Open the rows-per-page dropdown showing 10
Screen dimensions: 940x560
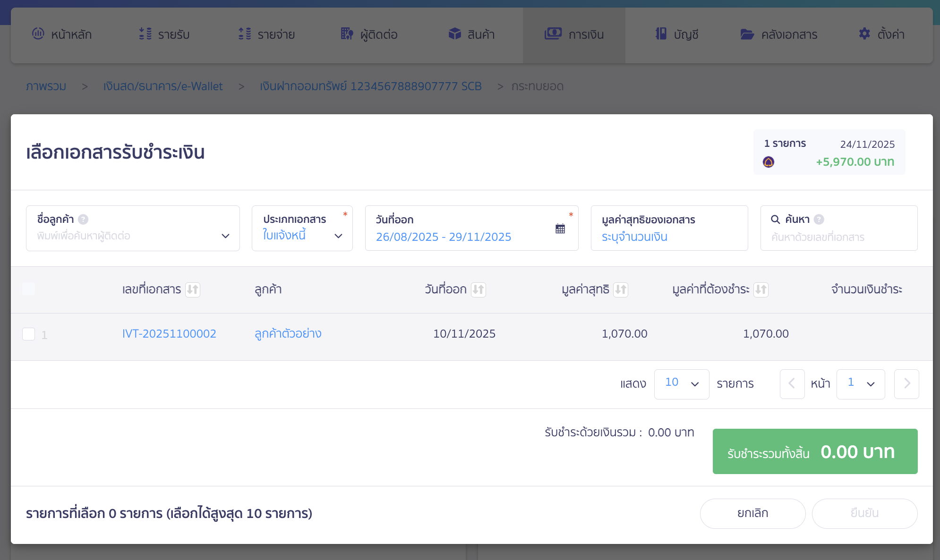pos(681,384)
